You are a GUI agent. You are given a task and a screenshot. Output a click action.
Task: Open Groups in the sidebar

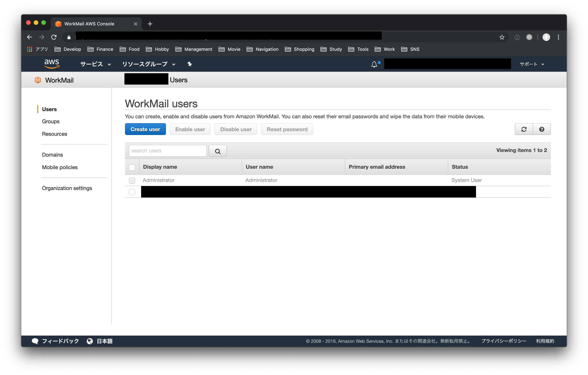[51, 122]
